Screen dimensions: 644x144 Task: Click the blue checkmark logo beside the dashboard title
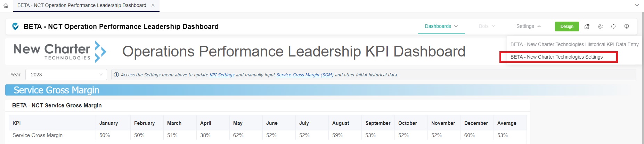16,26
